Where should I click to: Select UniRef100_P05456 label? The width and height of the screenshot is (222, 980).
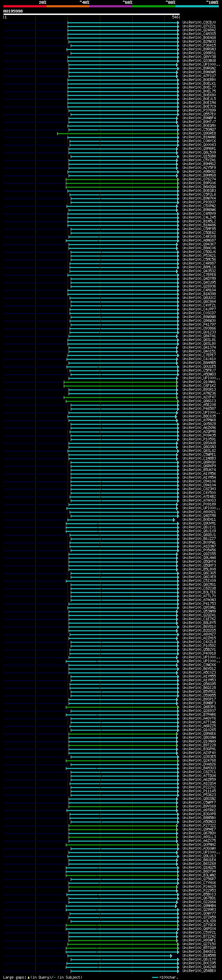pyautogui.click(x=199, y=550)
